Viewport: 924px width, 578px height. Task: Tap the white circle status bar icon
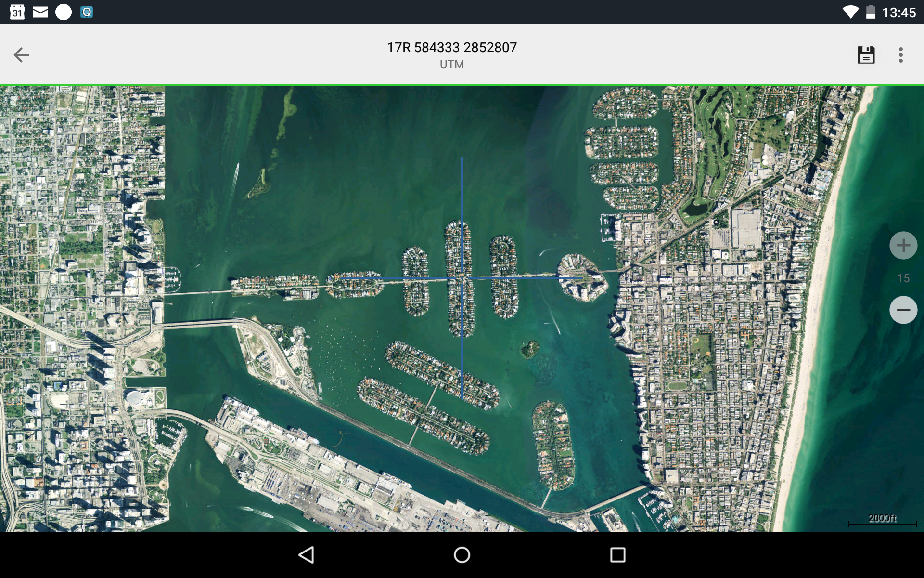click(64, 12)
